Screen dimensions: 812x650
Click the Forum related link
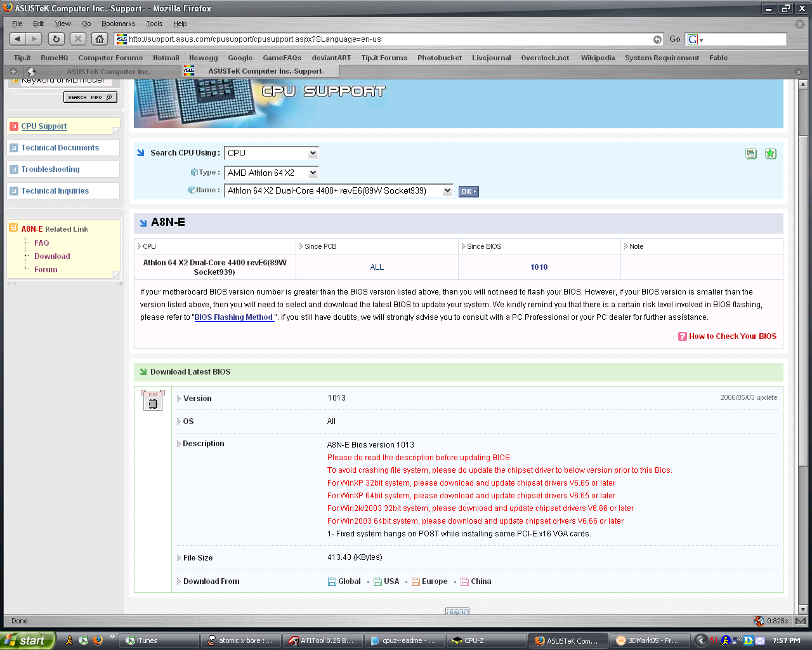(x=46, y=270)
